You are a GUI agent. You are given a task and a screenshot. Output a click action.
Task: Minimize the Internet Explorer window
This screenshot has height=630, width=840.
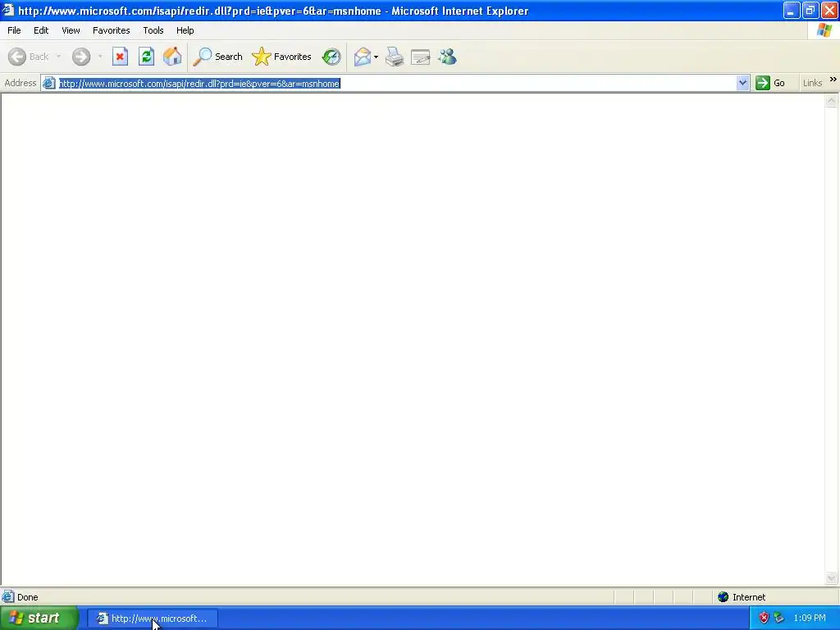pos(792,10)
